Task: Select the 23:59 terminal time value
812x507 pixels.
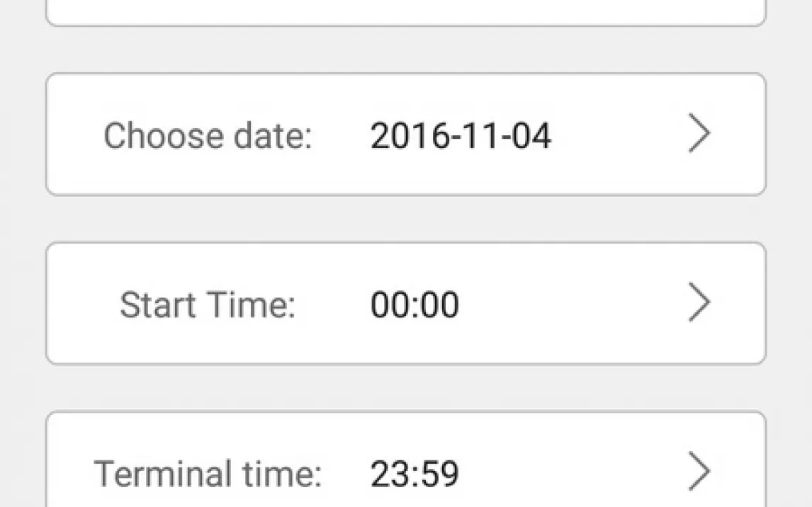Action: point(415,473)
